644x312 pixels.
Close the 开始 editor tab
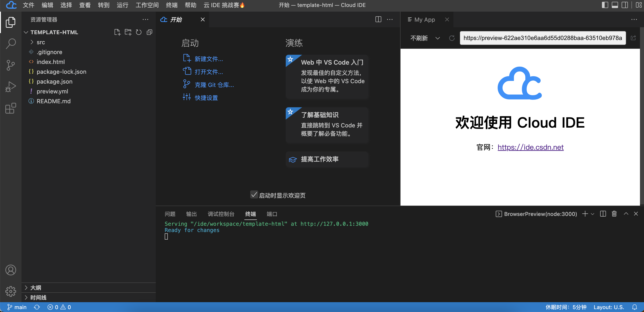click(203, 19)
